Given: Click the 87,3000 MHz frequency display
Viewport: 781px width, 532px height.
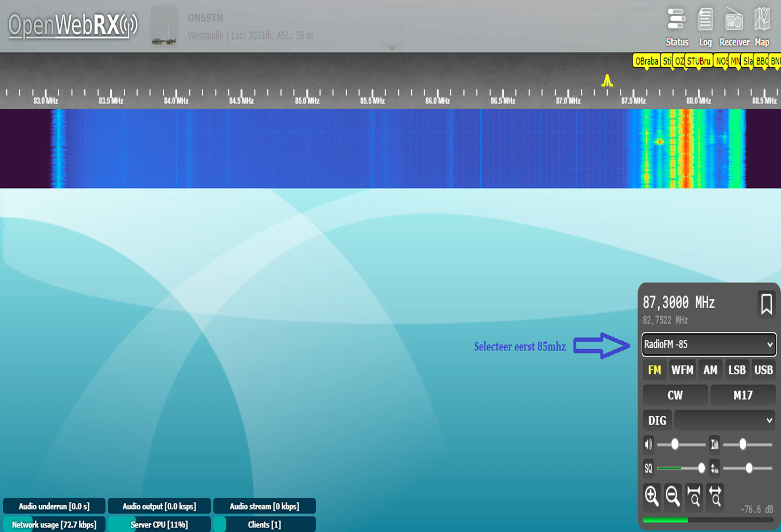Looking at the screenshot, I should [x=678, y=302].
